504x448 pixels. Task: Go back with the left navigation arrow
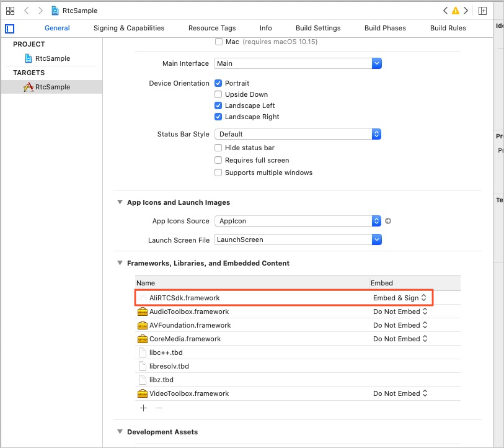coord(27,11)
